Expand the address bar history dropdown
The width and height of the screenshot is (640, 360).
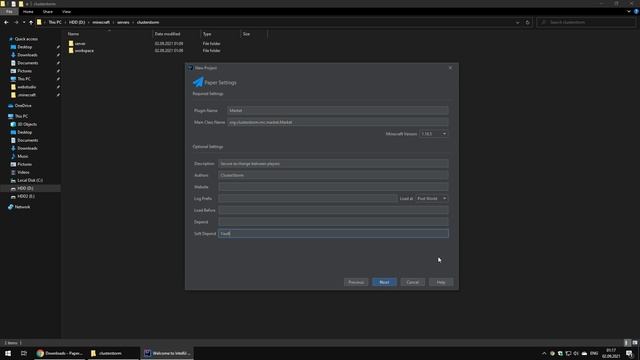coord(518,22)
